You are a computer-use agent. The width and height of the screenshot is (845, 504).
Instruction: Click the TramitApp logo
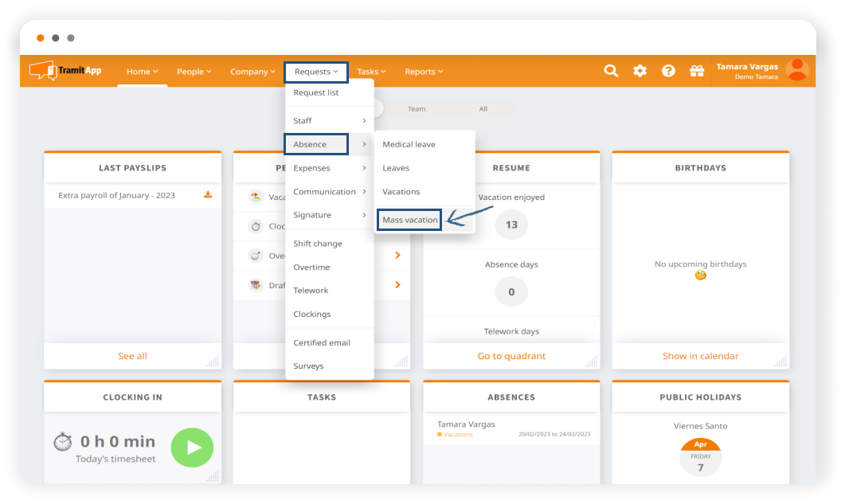tap(66, 71)
